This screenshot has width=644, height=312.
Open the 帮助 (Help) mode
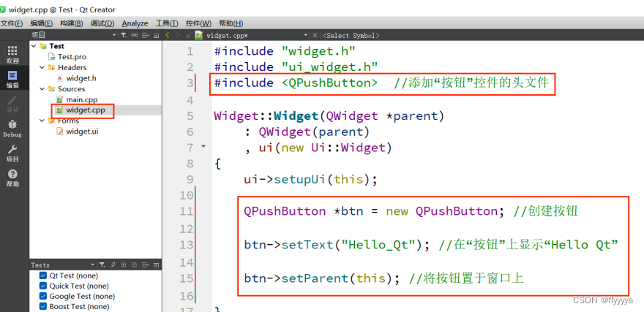(x=12, y=178)
